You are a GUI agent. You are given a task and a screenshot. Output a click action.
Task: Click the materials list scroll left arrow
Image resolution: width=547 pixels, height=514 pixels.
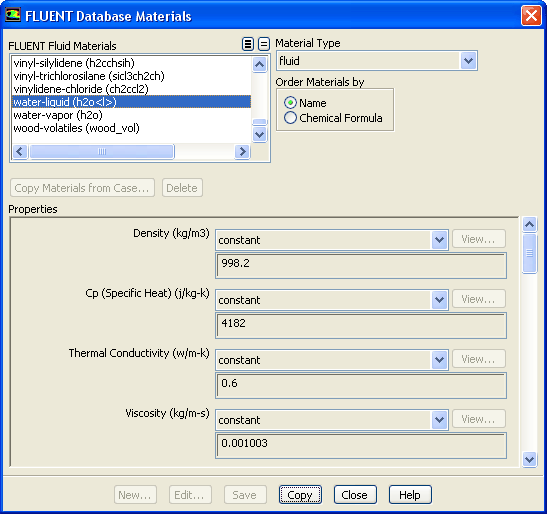click(x=20, y=152)
